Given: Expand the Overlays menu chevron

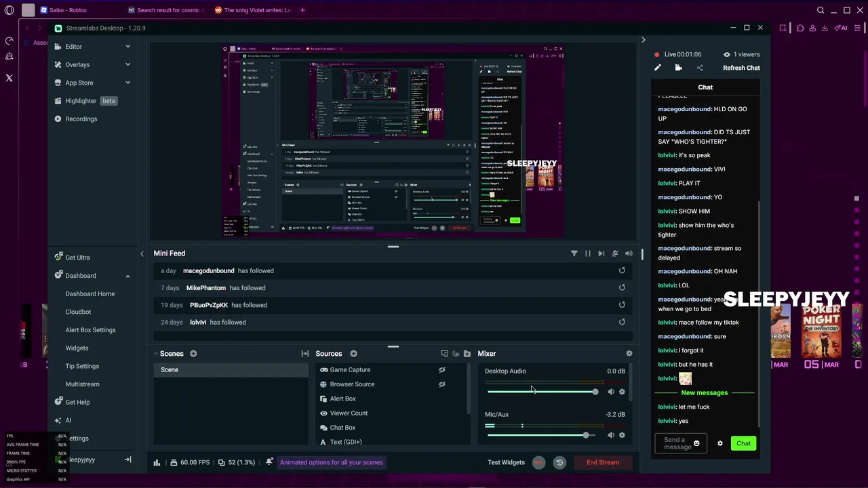Looking at the screenshot, I should pyautogui.click(x=127, y=64).
